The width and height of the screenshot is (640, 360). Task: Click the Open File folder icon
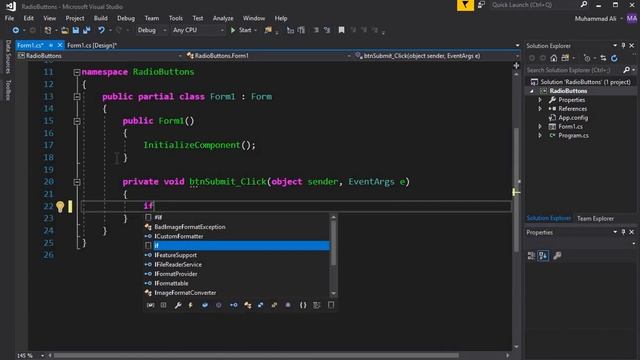pos(64,30)
